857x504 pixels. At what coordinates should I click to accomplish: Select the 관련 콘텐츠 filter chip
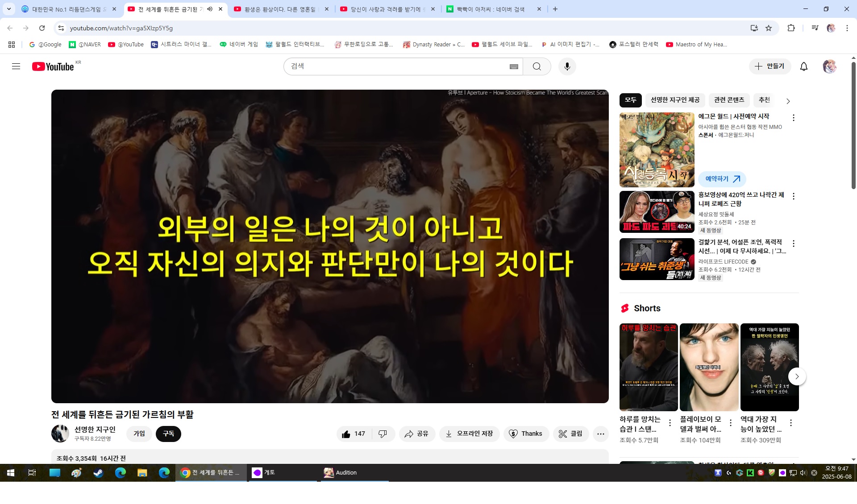coord(729,100)
